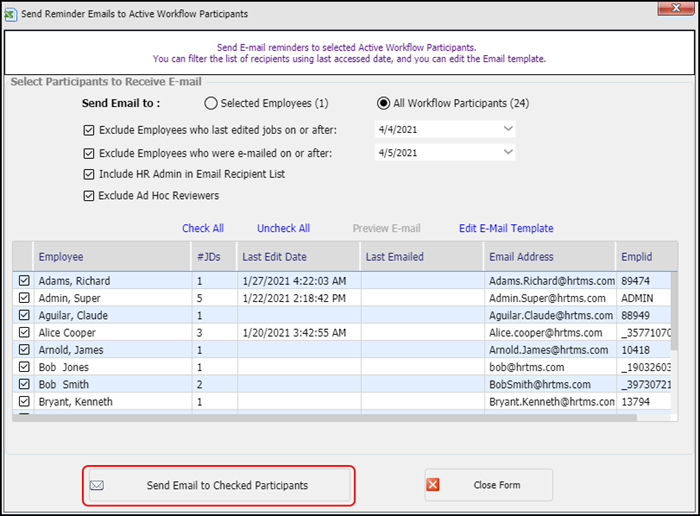Select the Selected Employees radio button

(x=210, y=103)
